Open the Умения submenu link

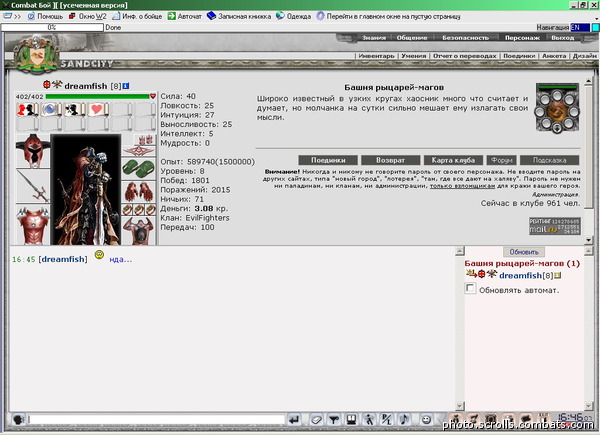coord(414,55)
